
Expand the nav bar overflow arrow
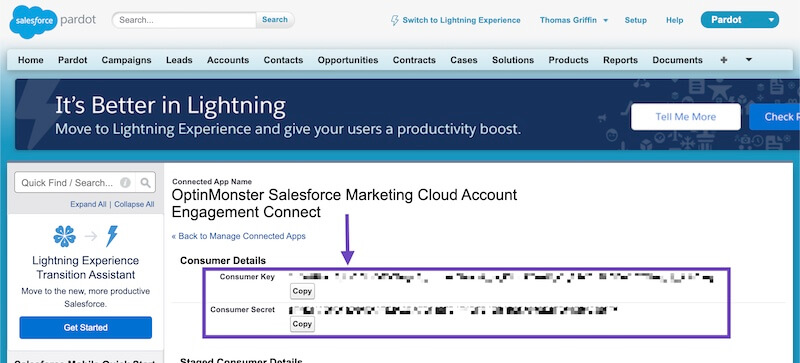point(748,60)
